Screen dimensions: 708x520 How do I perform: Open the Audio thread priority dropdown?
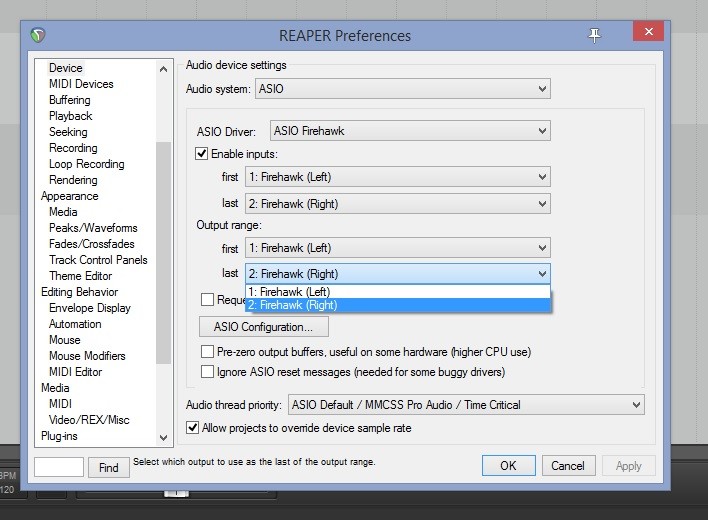466,405
